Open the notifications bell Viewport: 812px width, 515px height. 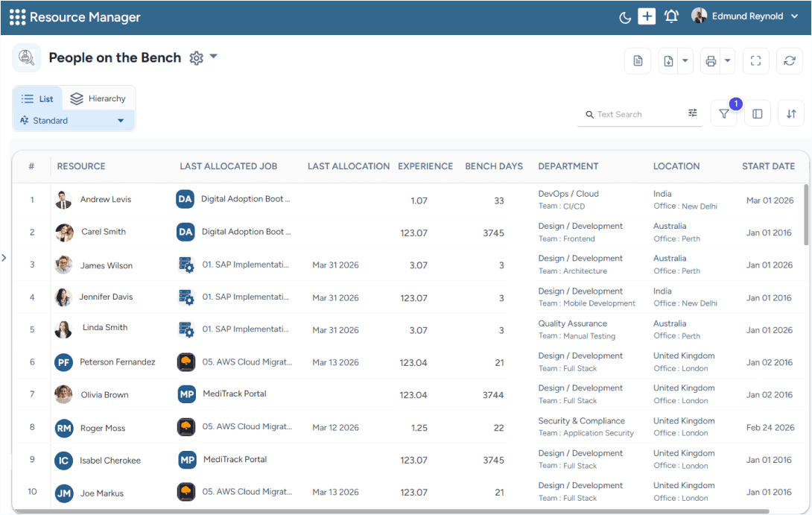671,16
